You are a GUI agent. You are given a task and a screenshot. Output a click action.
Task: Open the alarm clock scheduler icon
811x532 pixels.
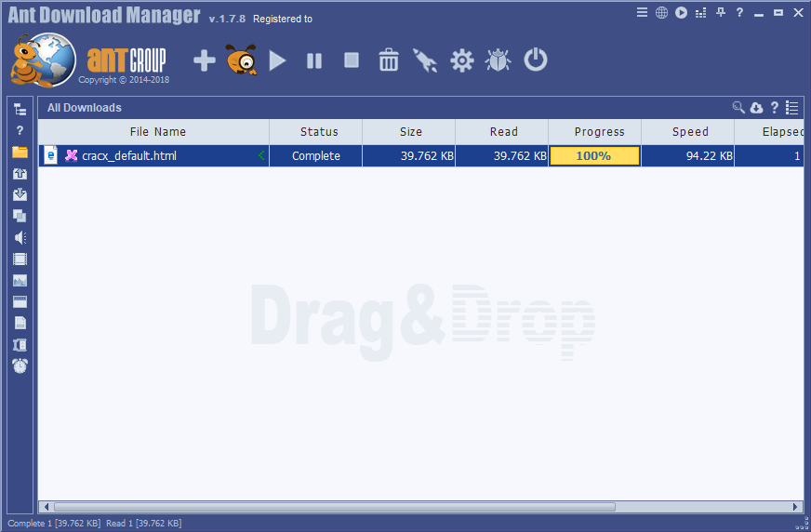(x=20, y=366)
